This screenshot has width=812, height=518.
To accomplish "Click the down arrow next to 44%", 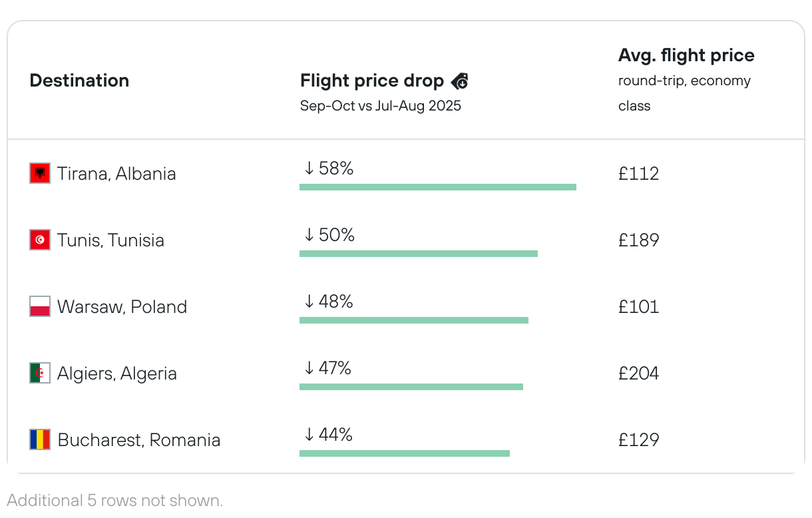I will (x=309, y=435).
